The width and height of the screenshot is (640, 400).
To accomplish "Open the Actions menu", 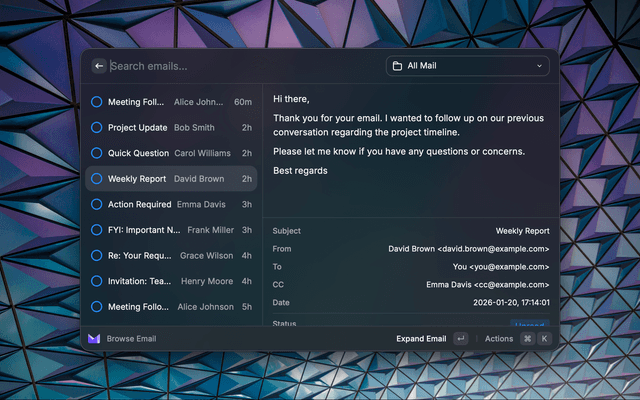I will [x=499, y=339].
